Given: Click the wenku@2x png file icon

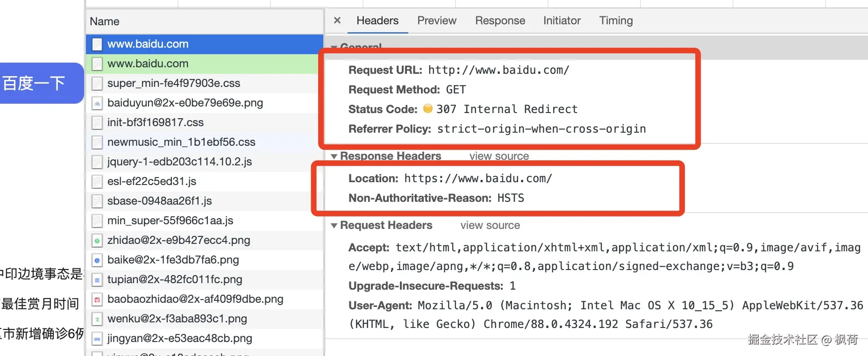Looking at the screenshot, I should tap(97, 319).
